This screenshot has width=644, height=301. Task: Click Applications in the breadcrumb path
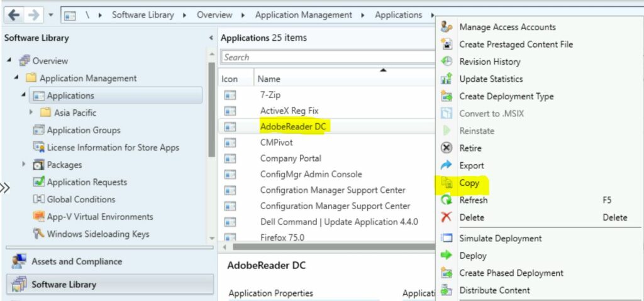398,15
